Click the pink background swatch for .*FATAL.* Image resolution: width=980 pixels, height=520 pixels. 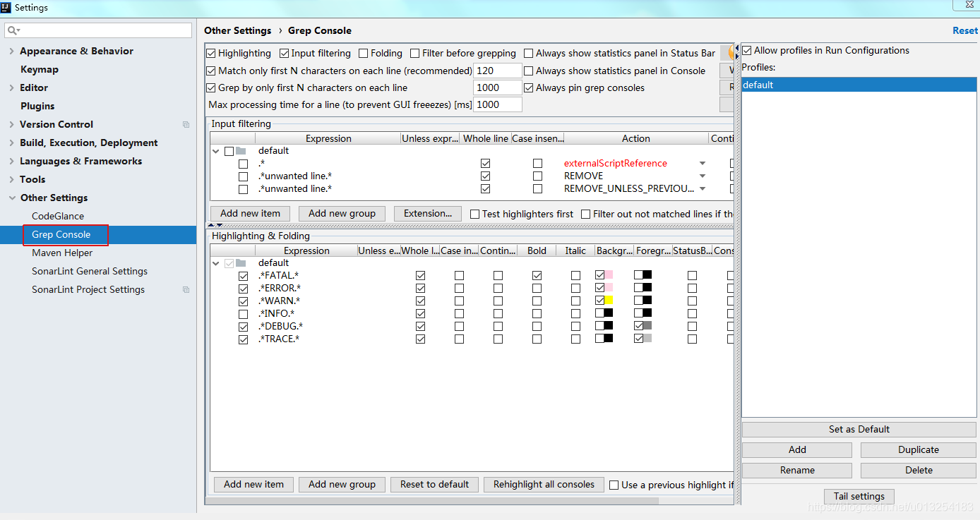609,275
